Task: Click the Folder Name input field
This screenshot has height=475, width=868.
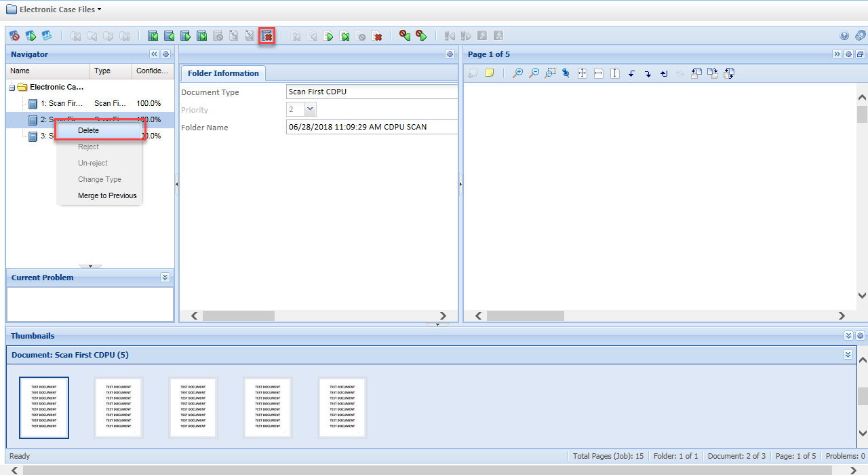Action: (x=372, y=127)
